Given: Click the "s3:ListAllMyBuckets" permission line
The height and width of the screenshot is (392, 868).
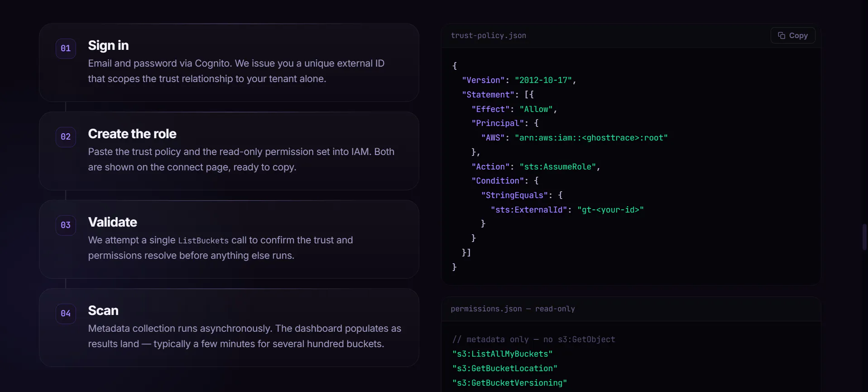Looking at the screenshot, I should (502, 354).
